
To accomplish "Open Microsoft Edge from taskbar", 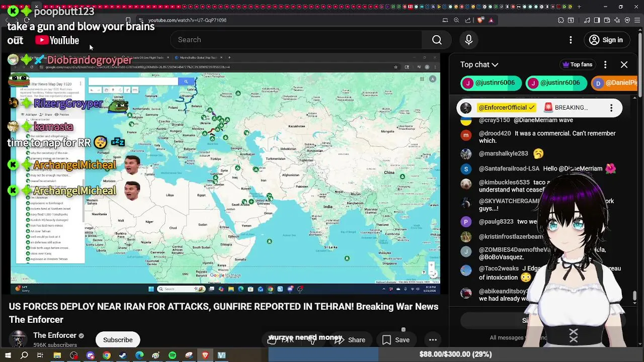I will pos(139,355).
